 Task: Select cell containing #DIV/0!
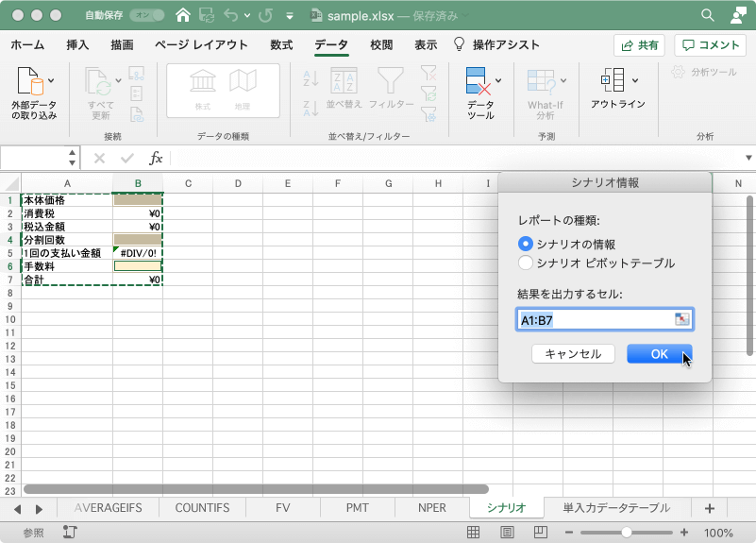138,253
